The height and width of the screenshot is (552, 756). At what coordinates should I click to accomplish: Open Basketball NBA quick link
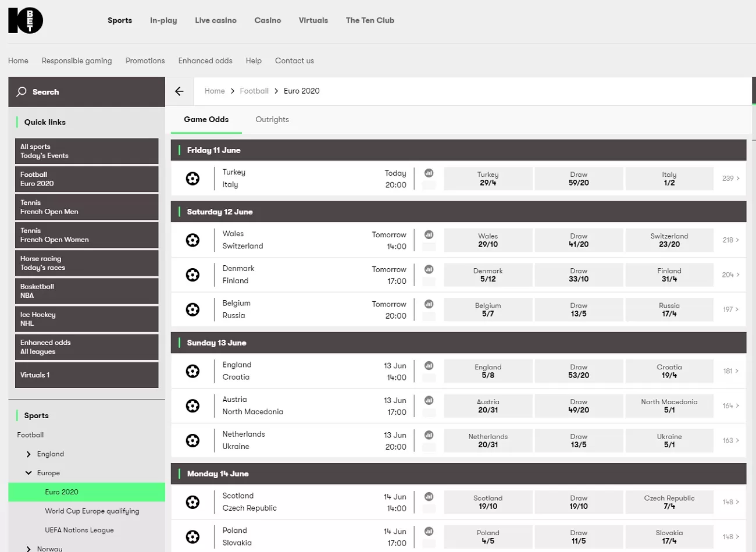coord(87,291)
